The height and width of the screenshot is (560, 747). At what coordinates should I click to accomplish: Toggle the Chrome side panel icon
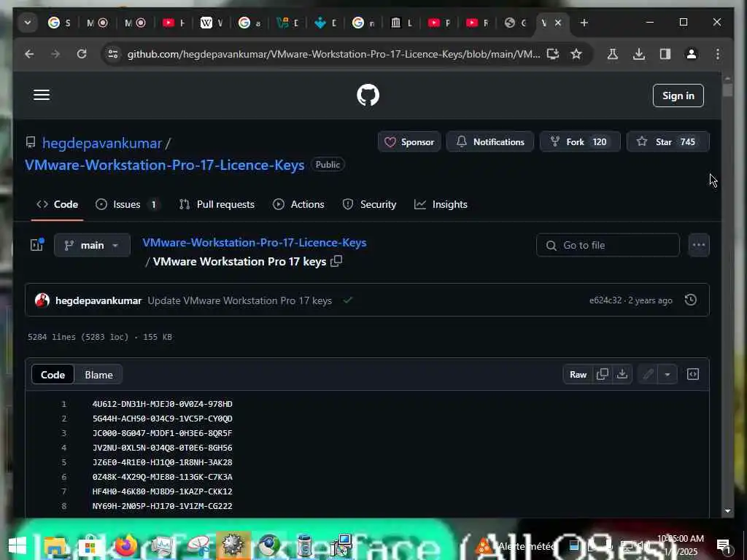tap(665, 54)
